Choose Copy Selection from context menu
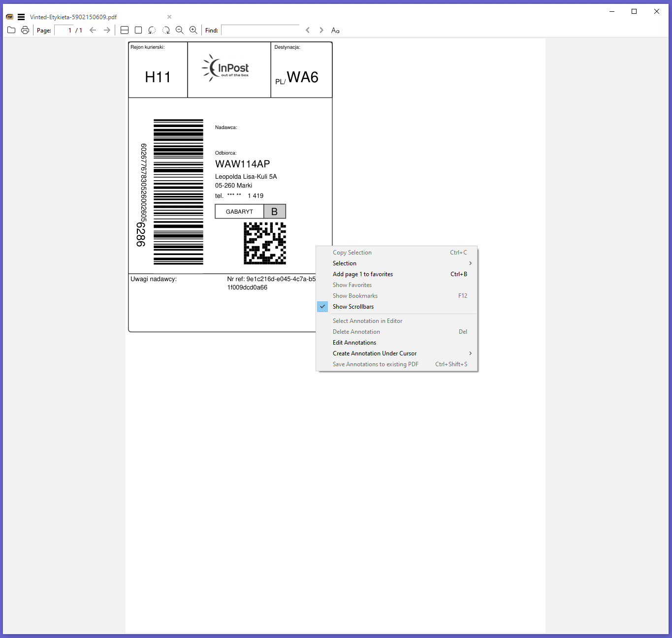This screenshot has height=638, width=672. tap(397, 253)
